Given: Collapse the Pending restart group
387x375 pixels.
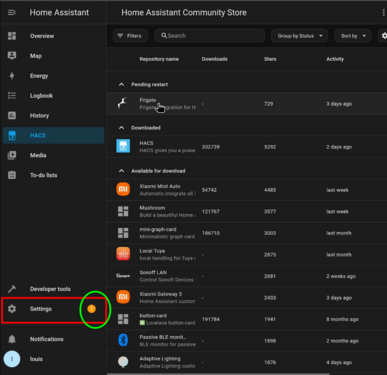Looking at the screenshot, I should (121, 85).
